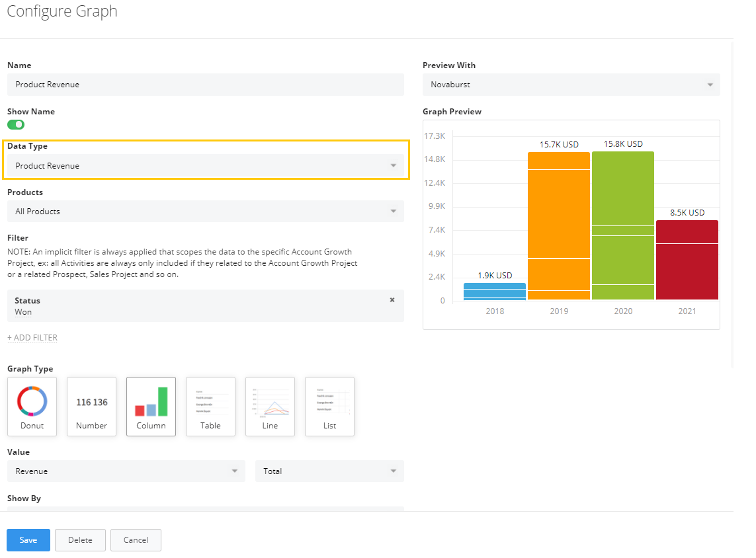Select the List graph type
The width and height of the screenshot is (756, 558).
(x=329, y=406)
